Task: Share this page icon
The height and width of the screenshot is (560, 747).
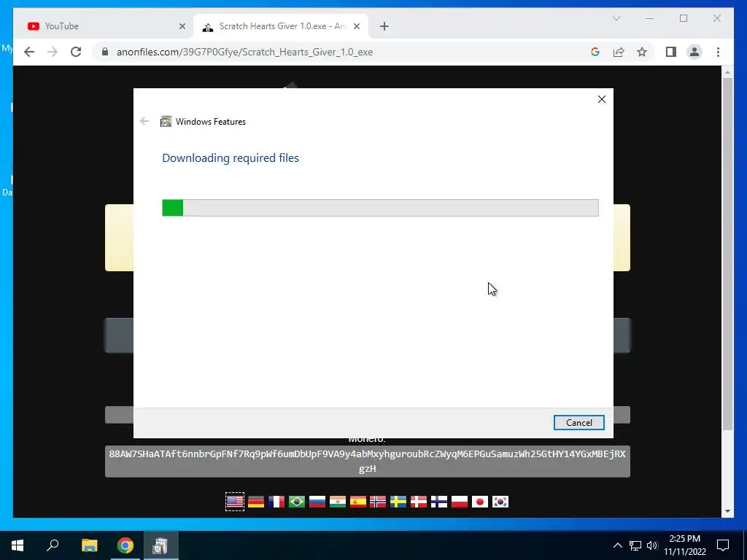Action: tap(619, 52)
